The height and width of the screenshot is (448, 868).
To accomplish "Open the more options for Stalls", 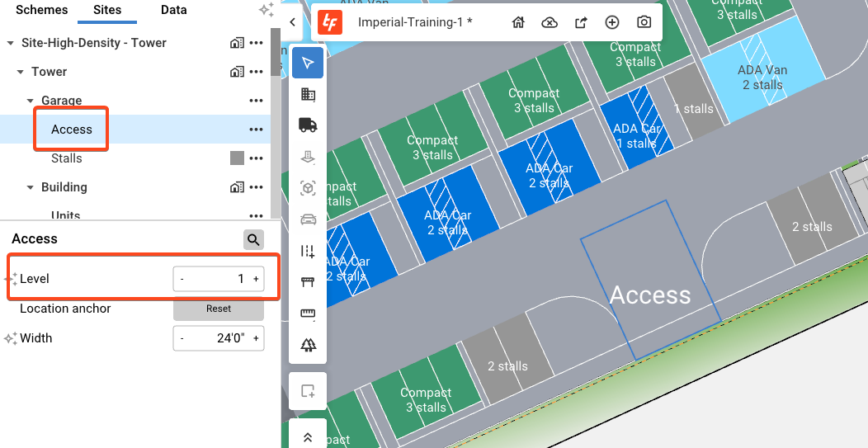I will [x=257, y=158].
